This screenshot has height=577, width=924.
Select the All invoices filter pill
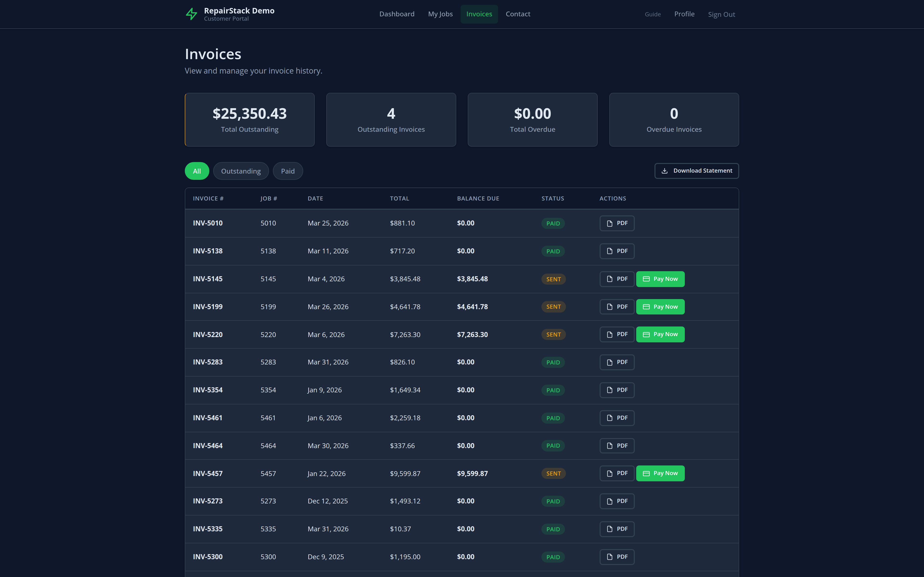tap(197, 171)
